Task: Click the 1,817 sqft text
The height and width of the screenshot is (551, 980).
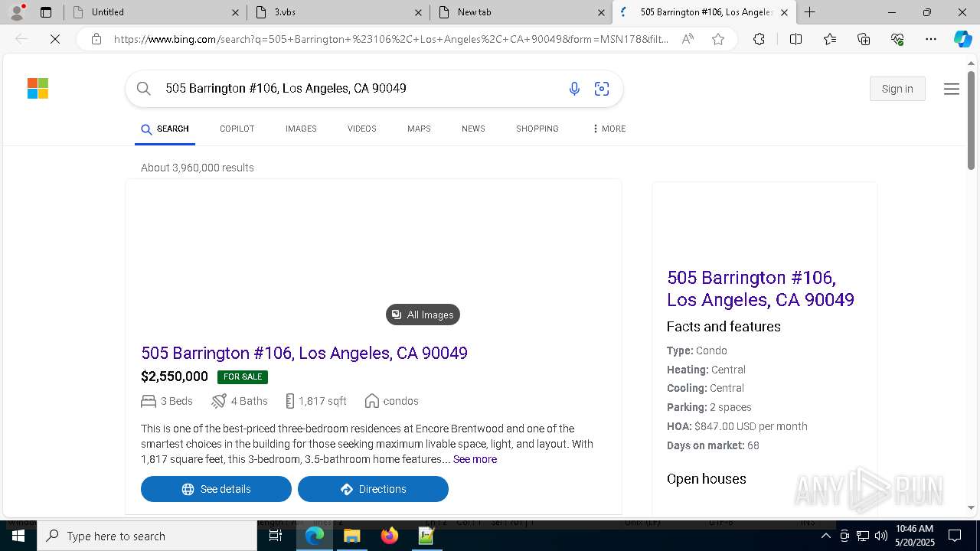Action: tap(322, 401)
